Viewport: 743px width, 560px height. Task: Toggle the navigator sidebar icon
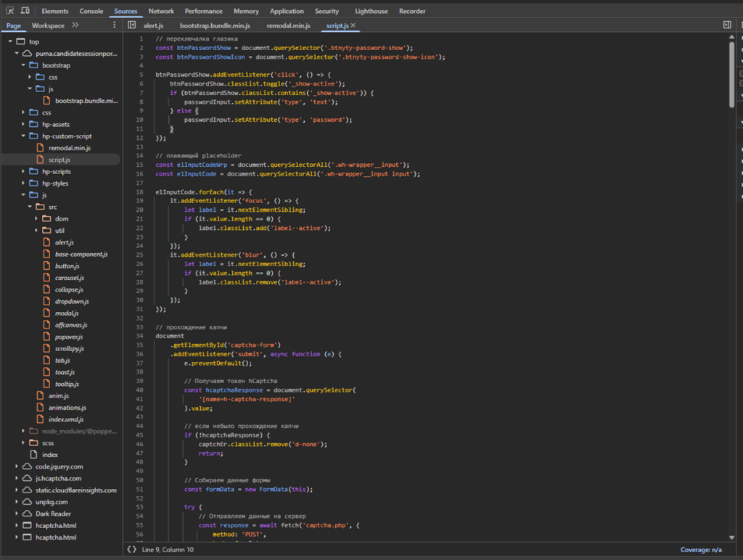(x=132, y=25)
